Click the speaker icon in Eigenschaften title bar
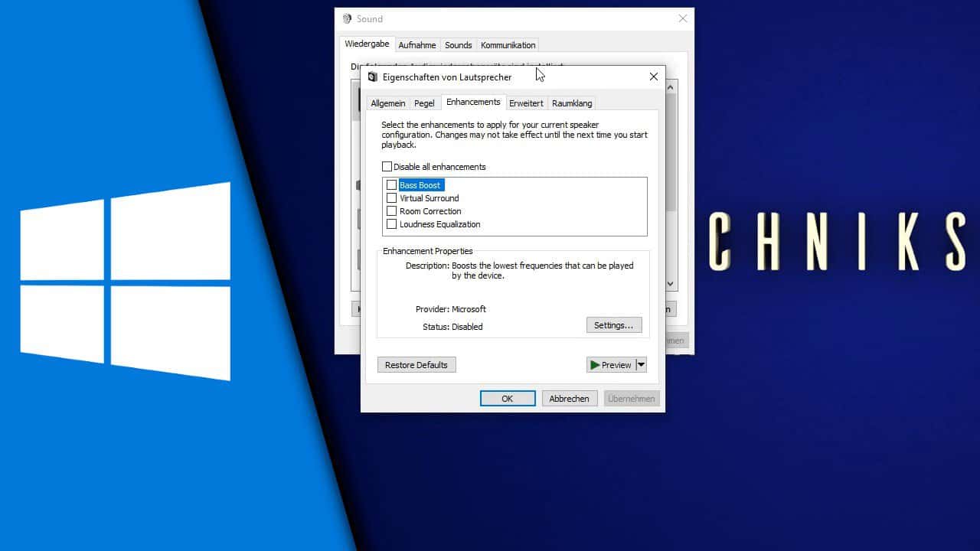Screen dimensions: 980x551 [373, 77]
